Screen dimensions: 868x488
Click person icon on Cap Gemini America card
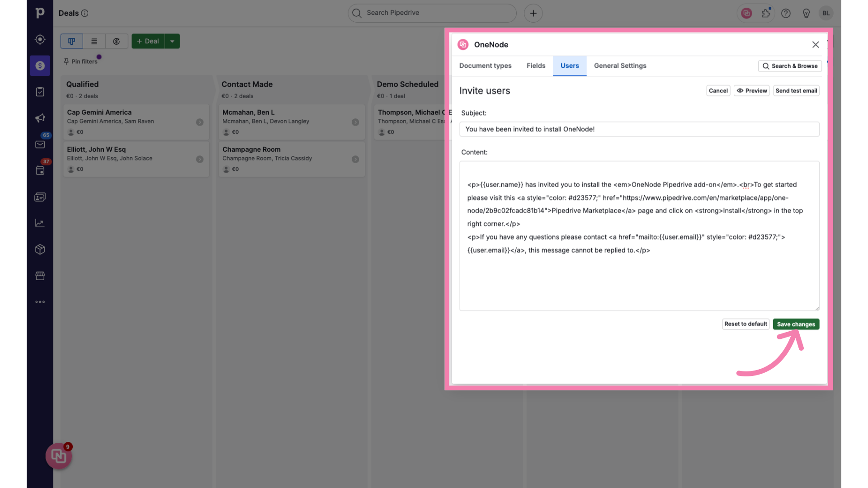coord(71,132)
